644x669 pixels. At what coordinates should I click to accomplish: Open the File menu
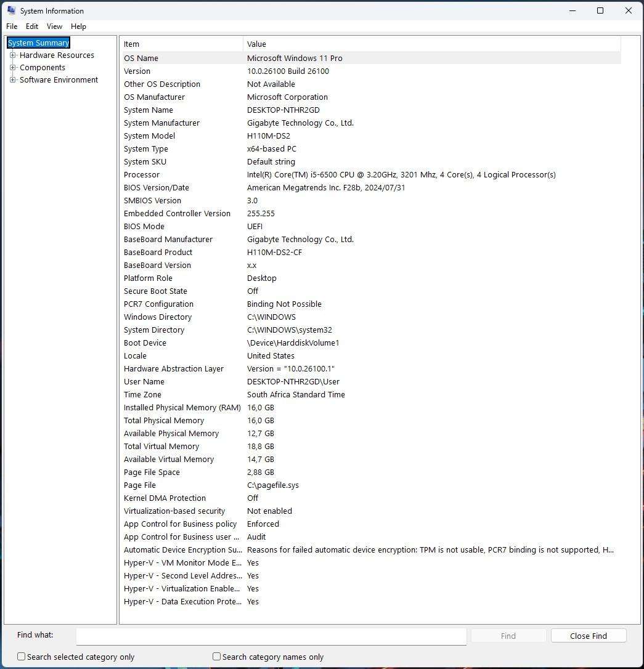pyautogui.click(x=12, y=26)
